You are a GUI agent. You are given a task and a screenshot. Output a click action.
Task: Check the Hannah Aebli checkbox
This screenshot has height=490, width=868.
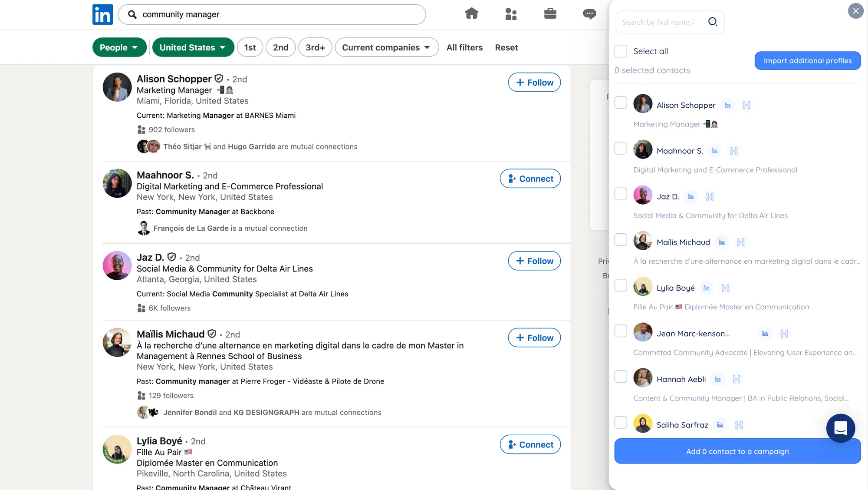coord(621,377)
